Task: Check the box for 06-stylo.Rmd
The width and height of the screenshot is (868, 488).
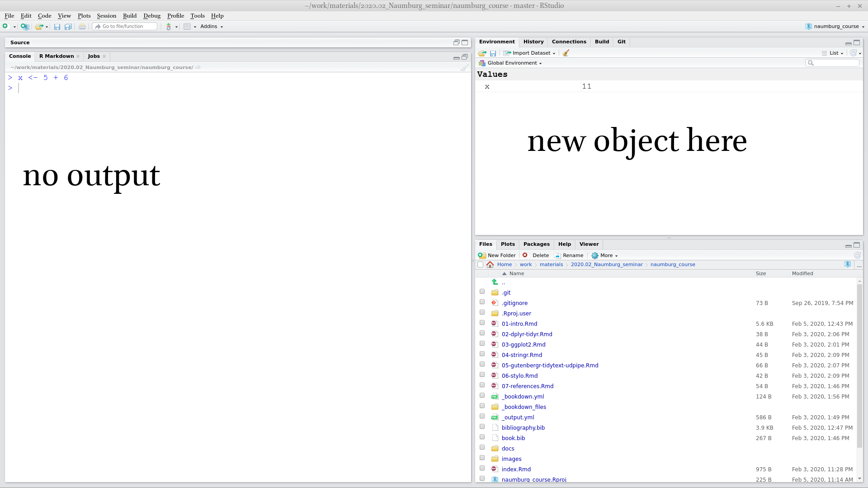Action: click(x=482, y=375)
